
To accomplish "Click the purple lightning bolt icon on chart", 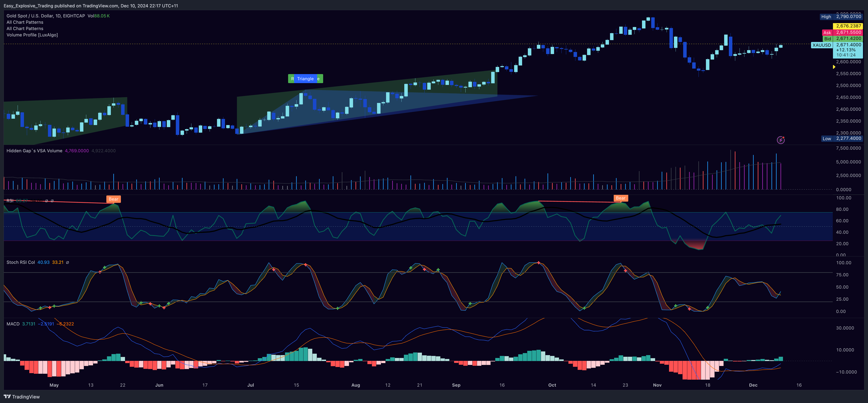I will [x=781, y=140].
